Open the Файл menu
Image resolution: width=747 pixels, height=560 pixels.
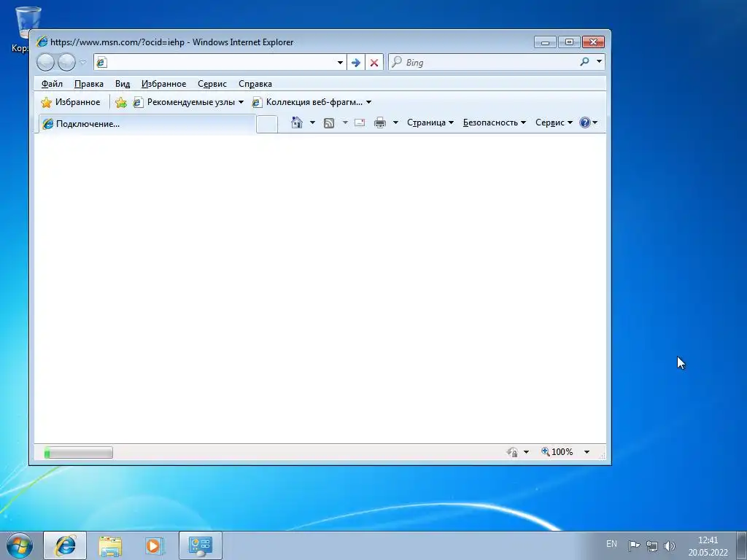[52, 84]
